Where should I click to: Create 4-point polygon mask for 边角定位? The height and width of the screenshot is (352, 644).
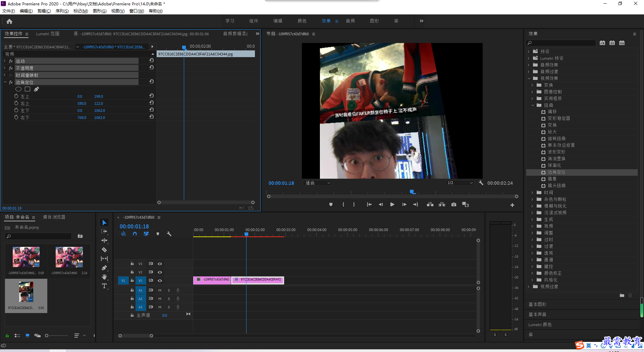28,89
